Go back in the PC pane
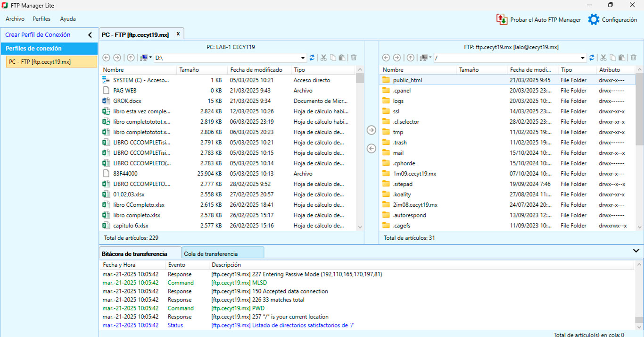This screenshot has width=644, height=337. [106, 58]
